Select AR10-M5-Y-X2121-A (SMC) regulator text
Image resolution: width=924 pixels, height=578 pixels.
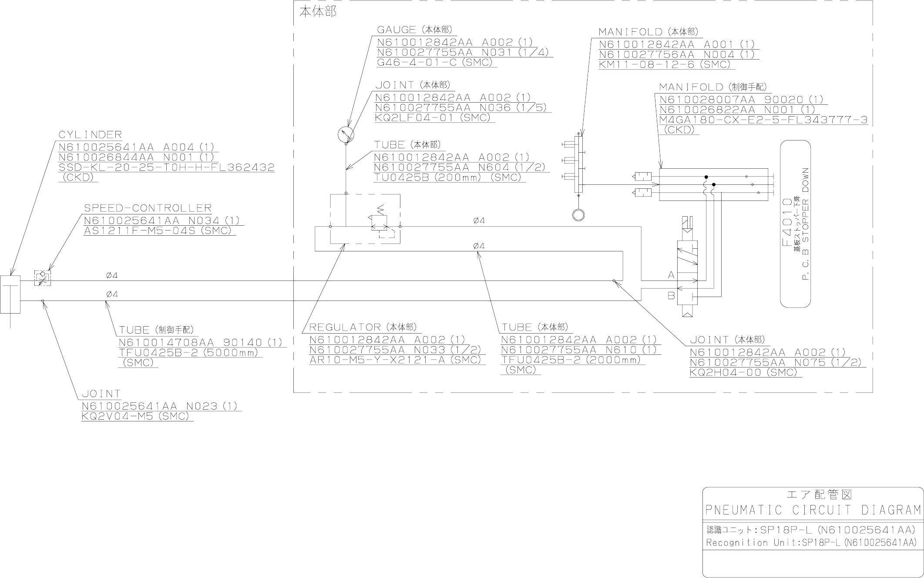pyautogui.click(x=395, y=360)
